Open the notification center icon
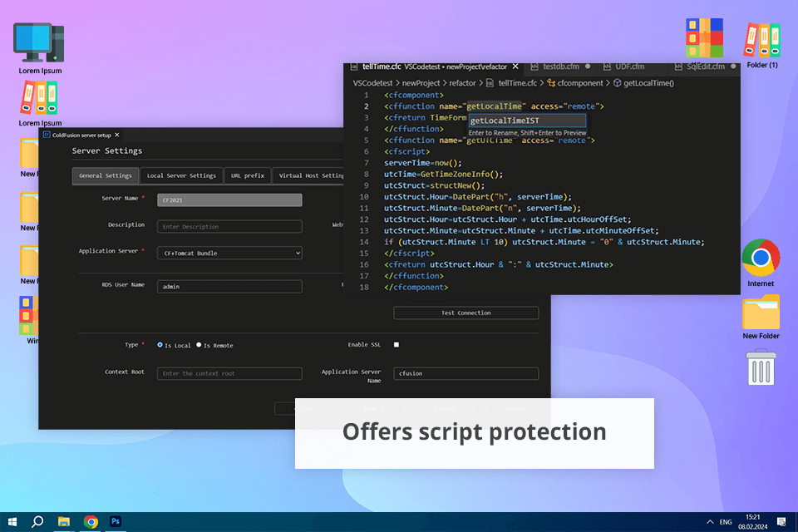Viewport: 798px width, 532px height. 781,522
